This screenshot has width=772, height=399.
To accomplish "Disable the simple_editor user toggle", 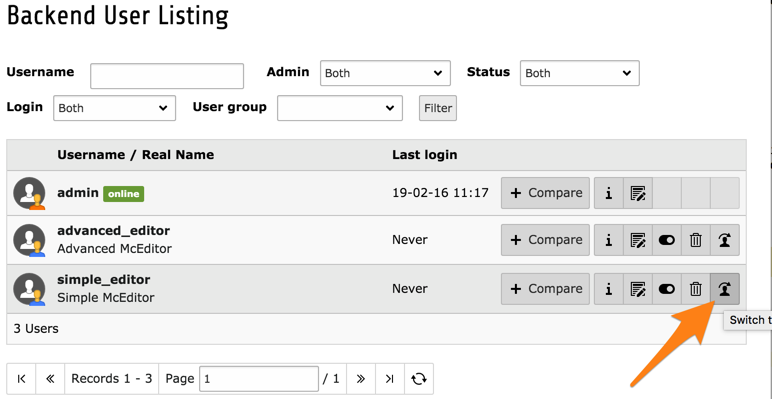I will point(667,289).
